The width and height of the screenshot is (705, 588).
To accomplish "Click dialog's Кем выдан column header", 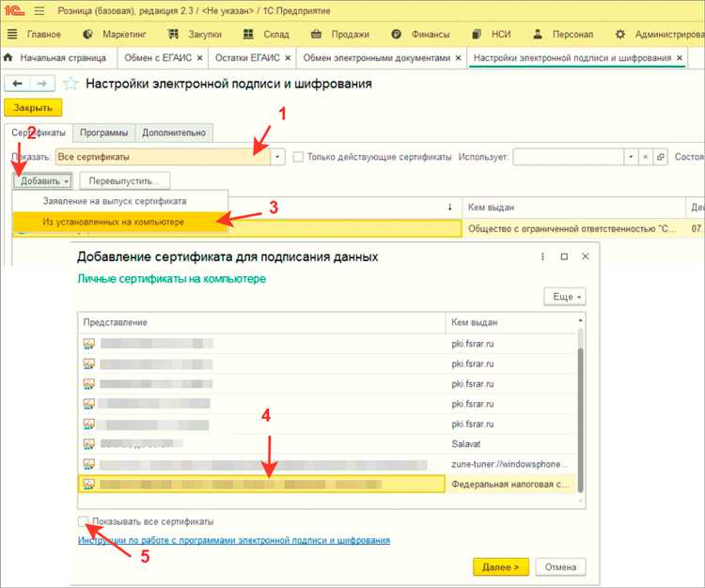I will coord(510,322).
